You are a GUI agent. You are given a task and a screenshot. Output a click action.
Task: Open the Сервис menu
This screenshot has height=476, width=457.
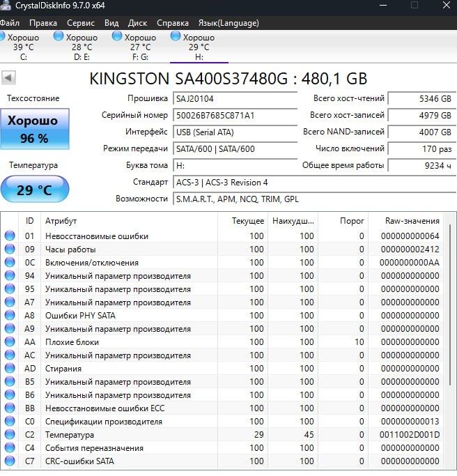pos(81,23)
